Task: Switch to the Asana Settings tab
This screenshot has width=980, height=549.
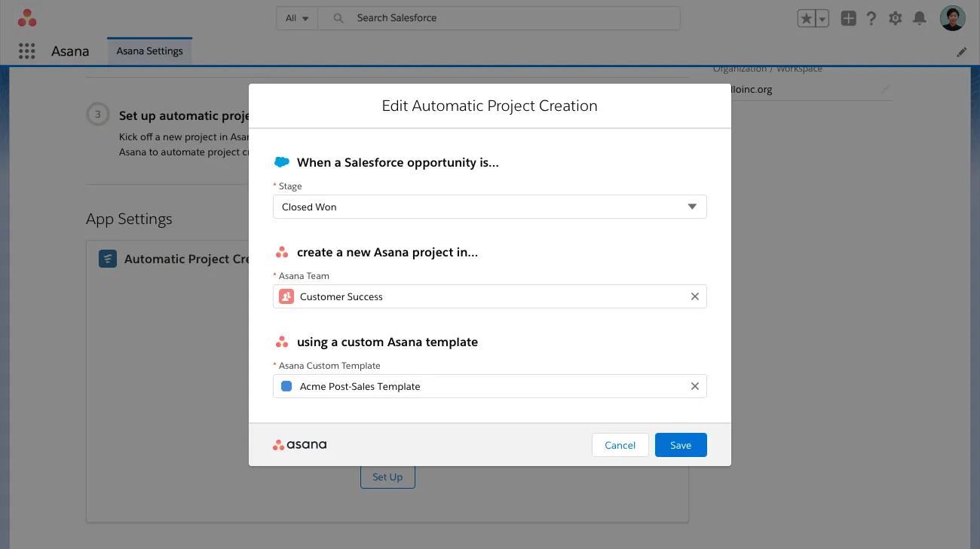Action: [149, 51]
